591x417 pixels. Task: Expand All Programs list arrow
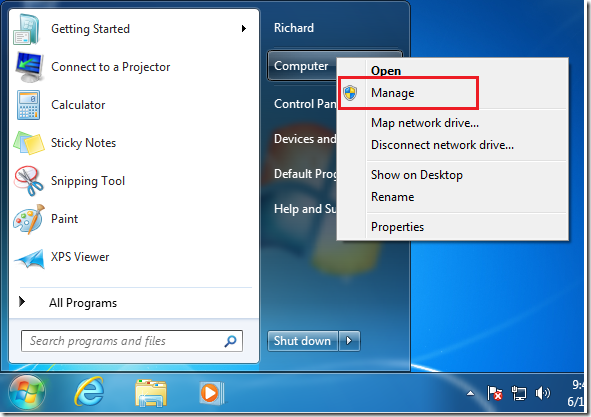(22, 302)
